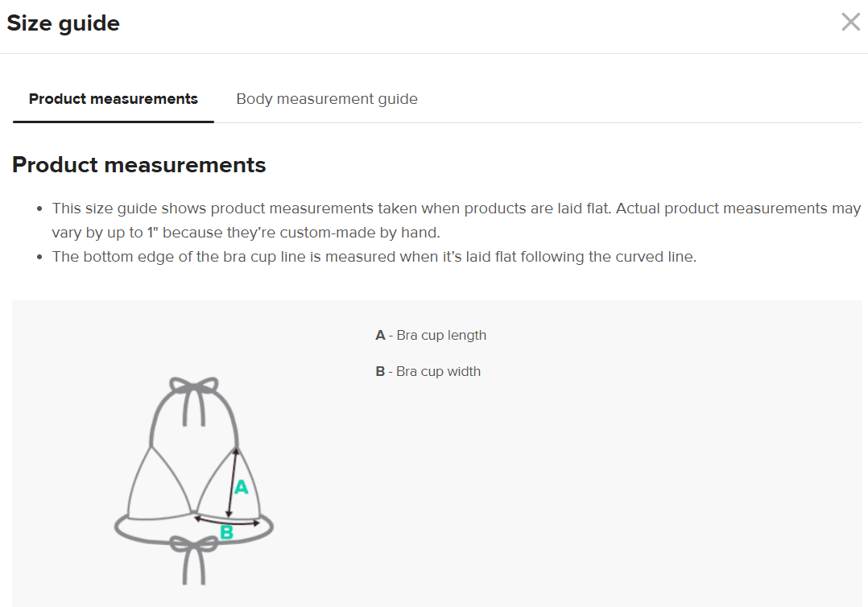Close the Size guide dialog
The width and height of the screenshot is (868, 607).
850,23
